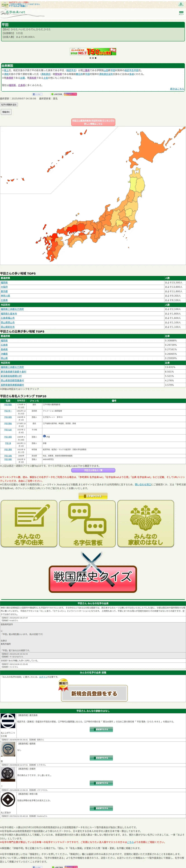Open the 鹿児島県鹿児島郡十島村 link
The width and height of the screenshot is (186, 868).
[13, 372]
